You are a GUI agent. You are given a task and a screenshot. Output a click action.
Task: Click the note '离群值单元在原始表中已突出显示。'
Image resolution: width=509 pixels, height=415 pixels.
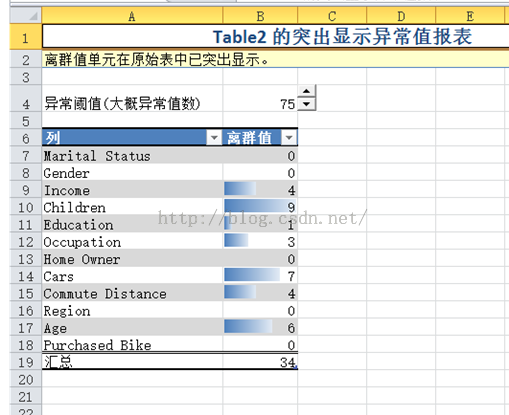(156, 60)
